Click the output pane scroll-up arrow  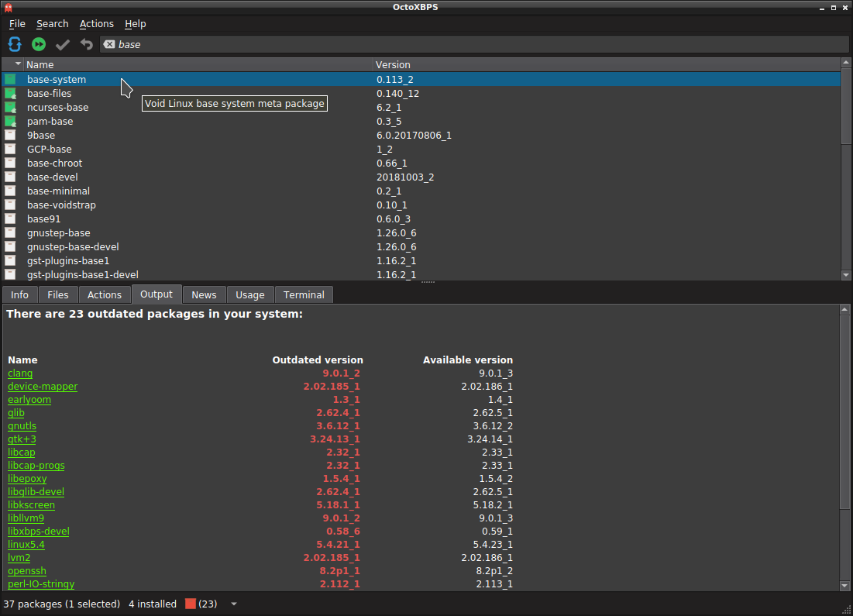point(844,310)
